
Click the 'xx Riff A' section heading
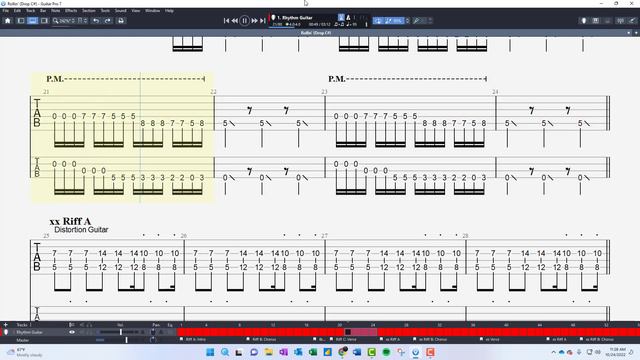[70, 221]
